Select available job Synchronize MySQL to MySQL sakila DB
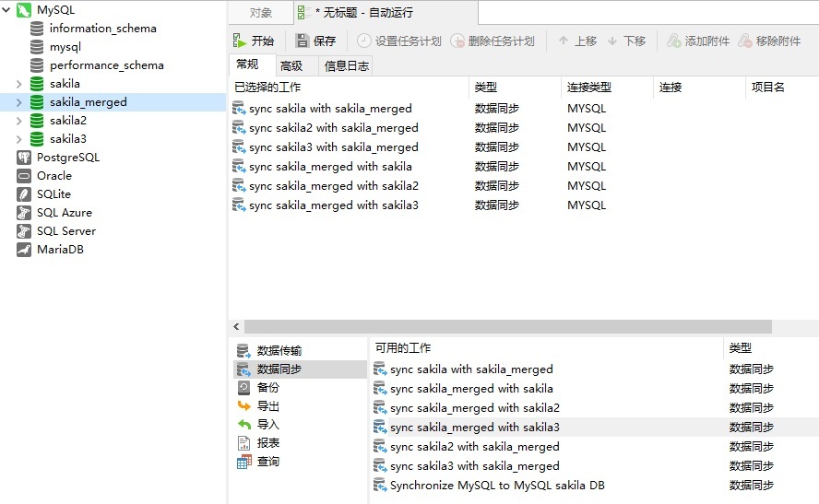The height and width of the screenshot is (504, 819). tap(497, 486)
